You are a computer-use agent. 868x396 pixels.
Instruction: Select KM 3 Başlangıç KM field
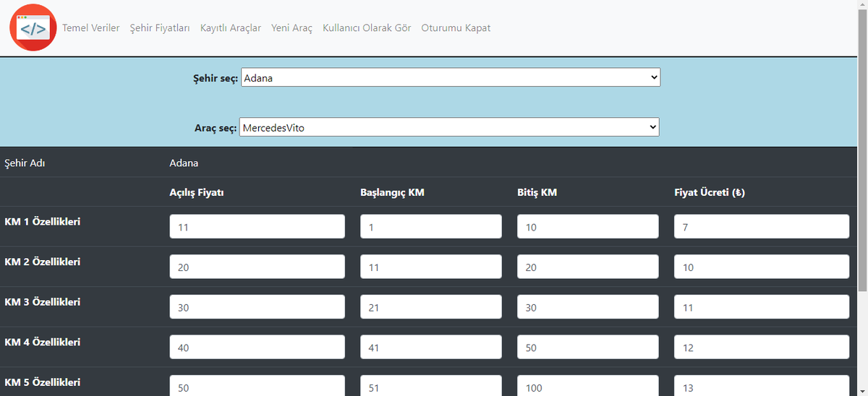431,307
